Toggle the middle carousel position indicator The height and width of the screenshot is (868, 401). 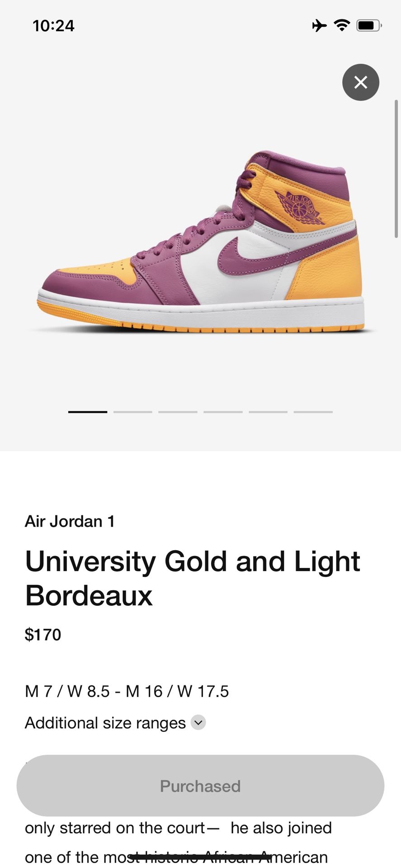point(178,412)
